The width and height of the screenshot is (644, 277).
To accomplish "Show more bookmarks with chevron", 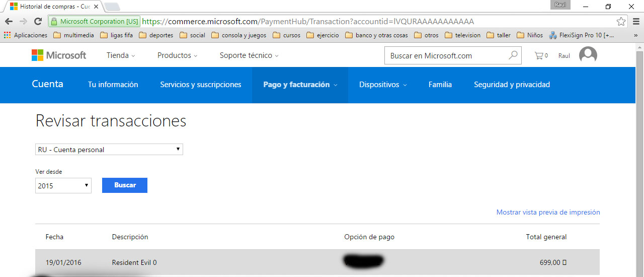I will pyautogui.click(x=635, y=35).
